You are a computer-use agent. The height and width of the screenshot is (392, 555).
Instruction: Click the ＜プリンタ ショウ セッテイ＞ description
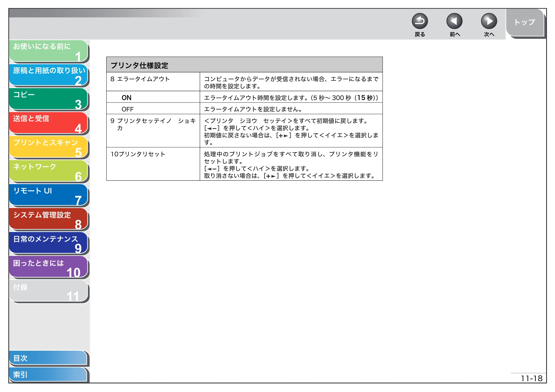pos(291,131)
